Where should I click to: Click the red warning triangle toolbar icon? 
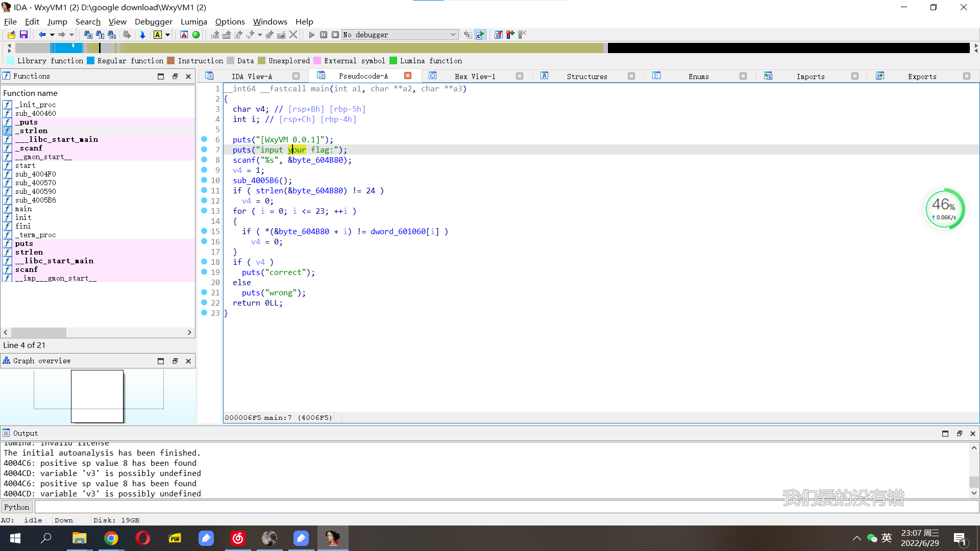coord(184,35)
